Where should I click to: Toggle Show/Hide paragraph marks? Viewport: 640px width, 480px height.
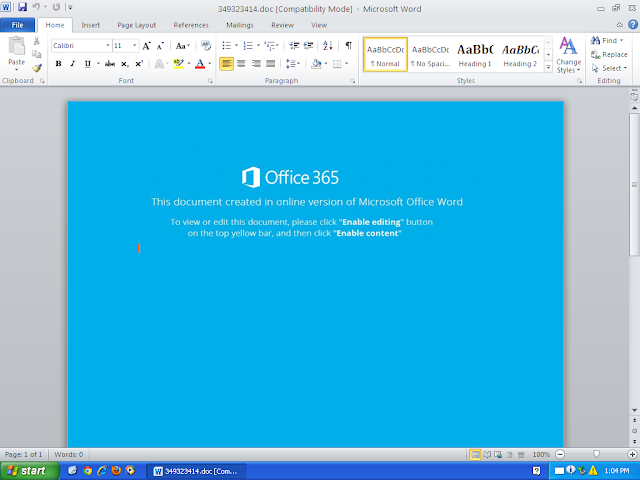point(349,45)
